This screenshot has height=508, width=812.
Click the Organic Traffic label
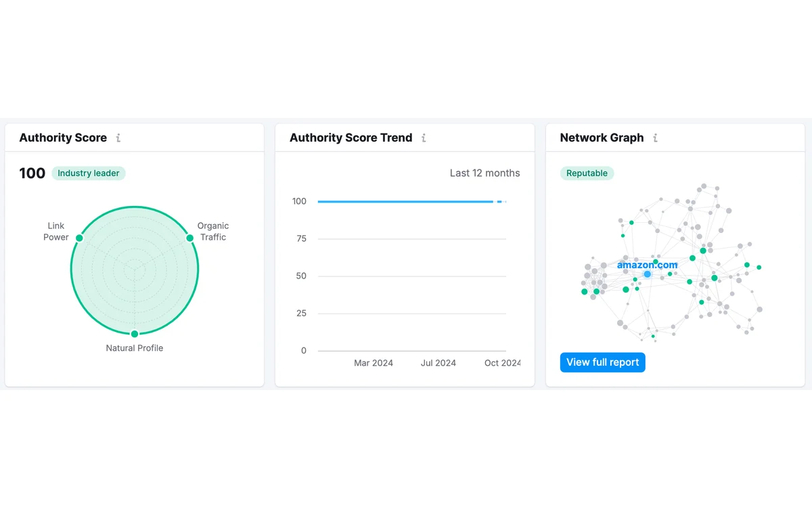point(213,232)
